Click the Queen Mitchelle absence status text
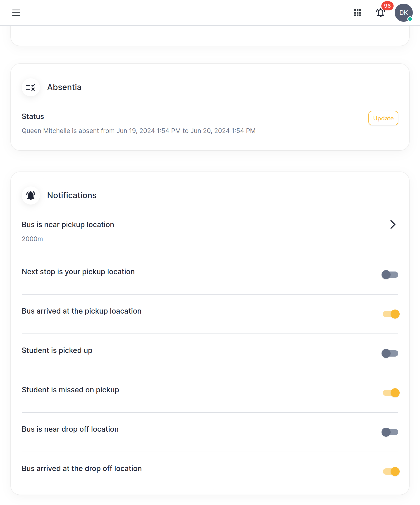 click(138, 131)
